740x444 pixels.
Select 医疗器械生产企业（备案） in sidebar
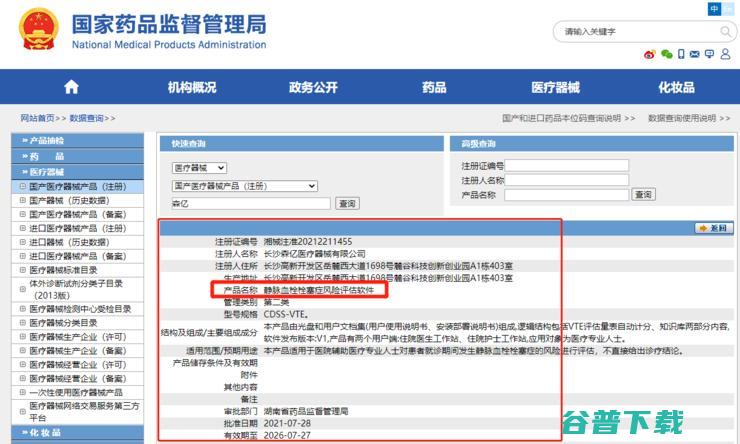[x=78, y=351]
